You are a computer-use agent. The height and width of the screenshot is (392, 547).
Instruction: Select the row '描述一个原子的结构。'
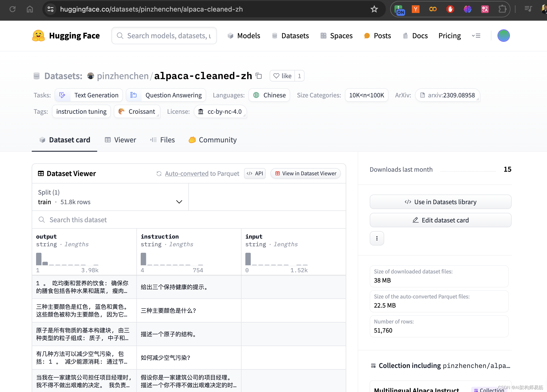coord(189,334)
